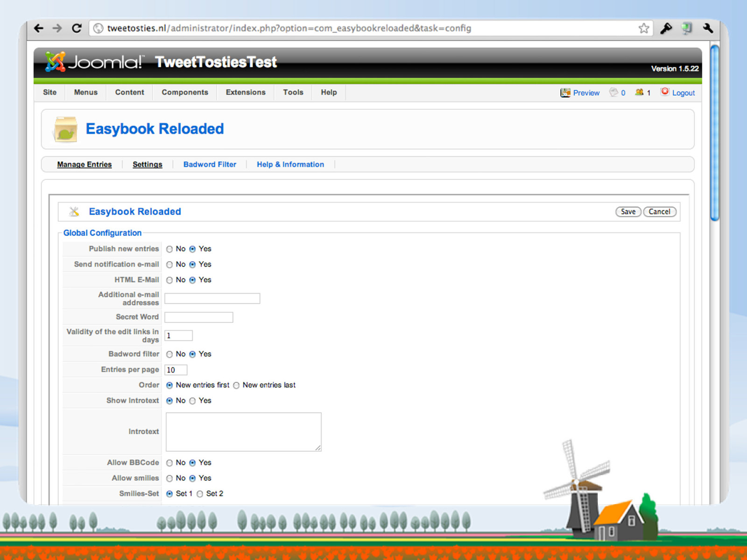Click the red Logout icon
Image resolution: width=747 pixels, height=560 pixels.
click(665, 92)
